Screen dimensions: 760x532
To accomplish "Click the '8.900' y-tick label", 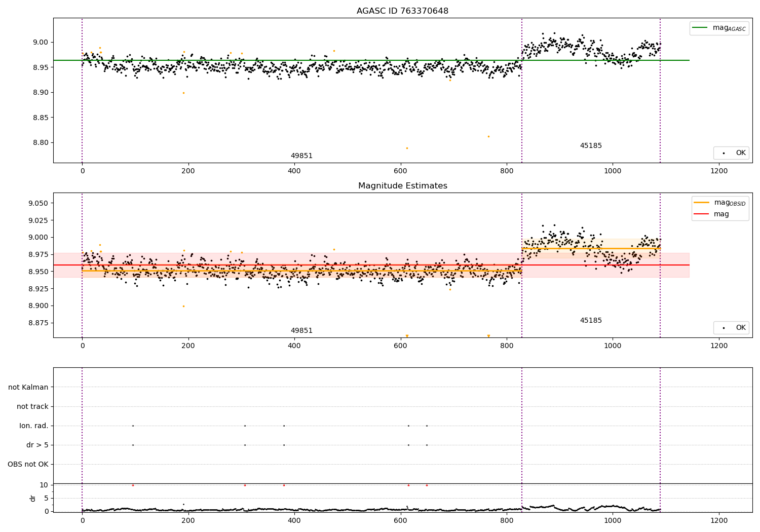I will (x=39, y=306).
